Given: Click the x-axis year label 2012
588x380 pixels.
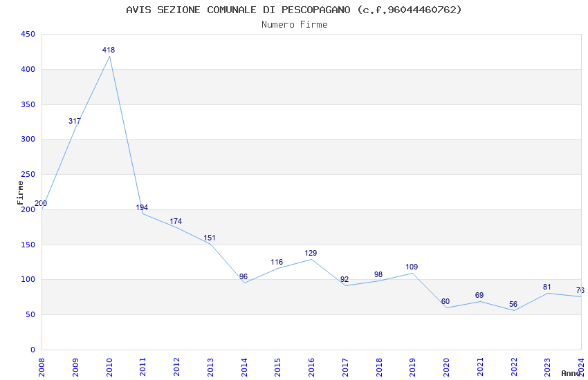Looking at the screenshot, I should (176, 368).
